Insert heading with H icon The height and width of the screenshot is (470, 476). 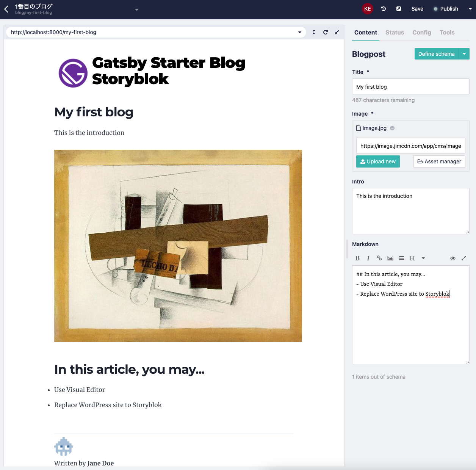[412, 258]
